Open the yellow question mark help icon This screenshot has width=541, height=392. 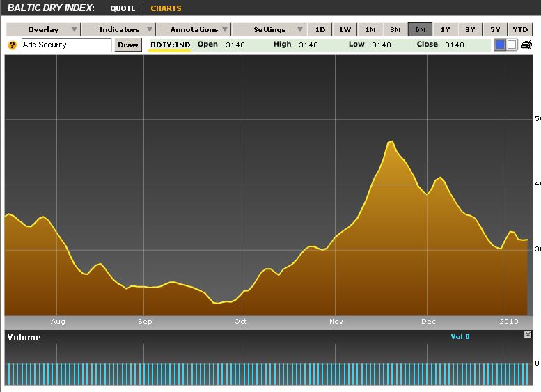(x=12, y=45)
